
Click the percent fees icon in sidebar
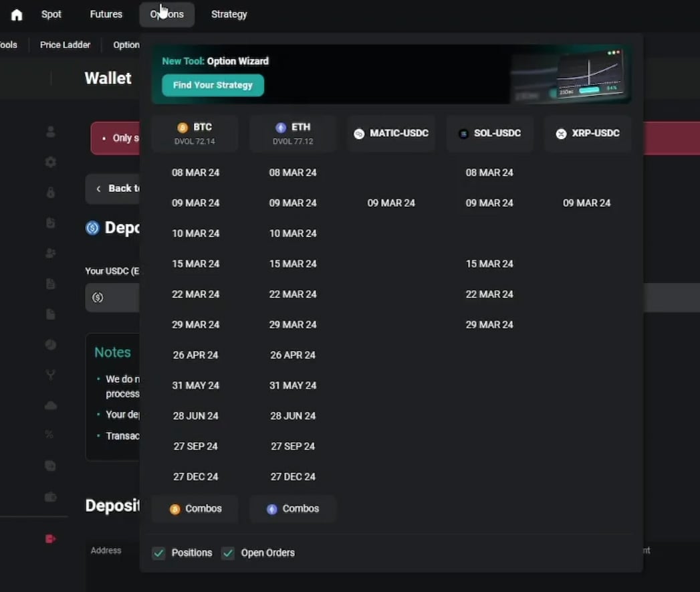point(49,435)
